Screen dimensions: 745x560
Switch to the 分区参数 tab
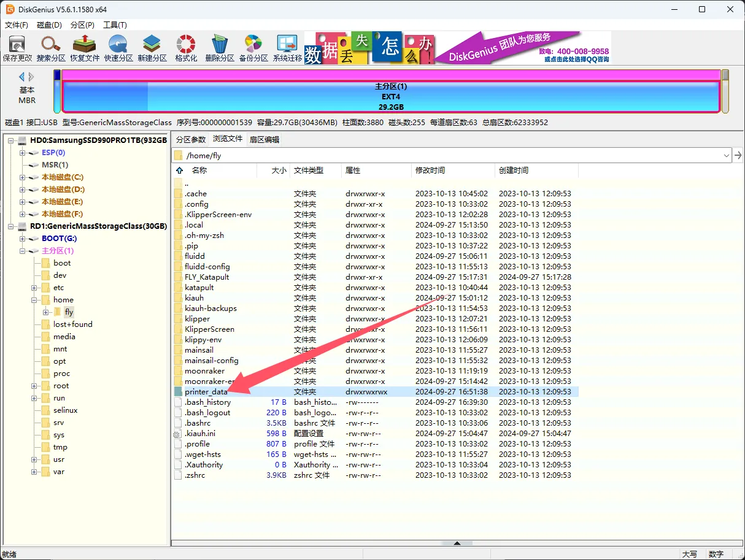coord(191,139)
